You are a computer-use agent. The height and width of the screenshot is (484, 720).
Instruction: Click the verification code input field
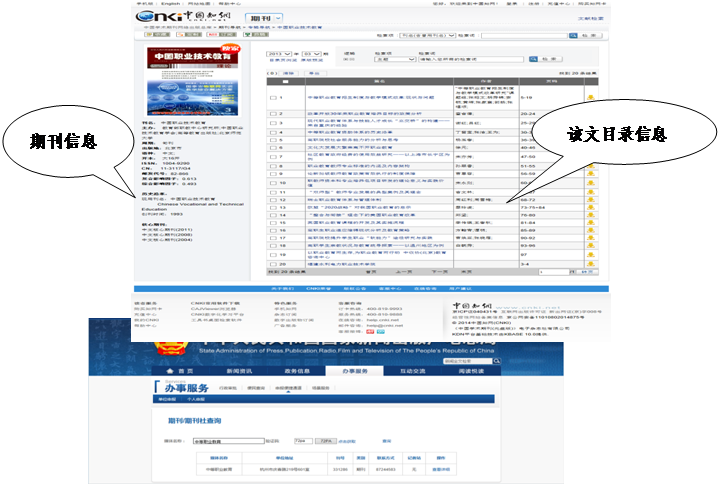pos(304,441)
